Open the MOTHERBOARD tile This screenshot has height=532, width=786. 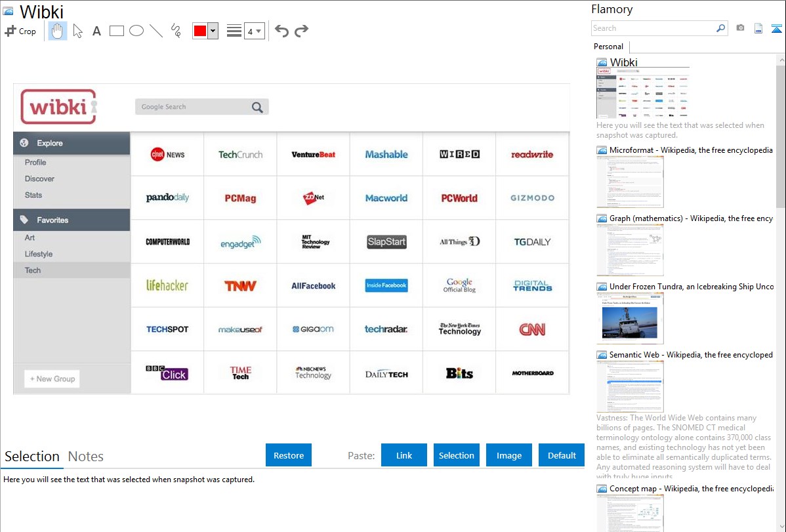tap(532, 373)
